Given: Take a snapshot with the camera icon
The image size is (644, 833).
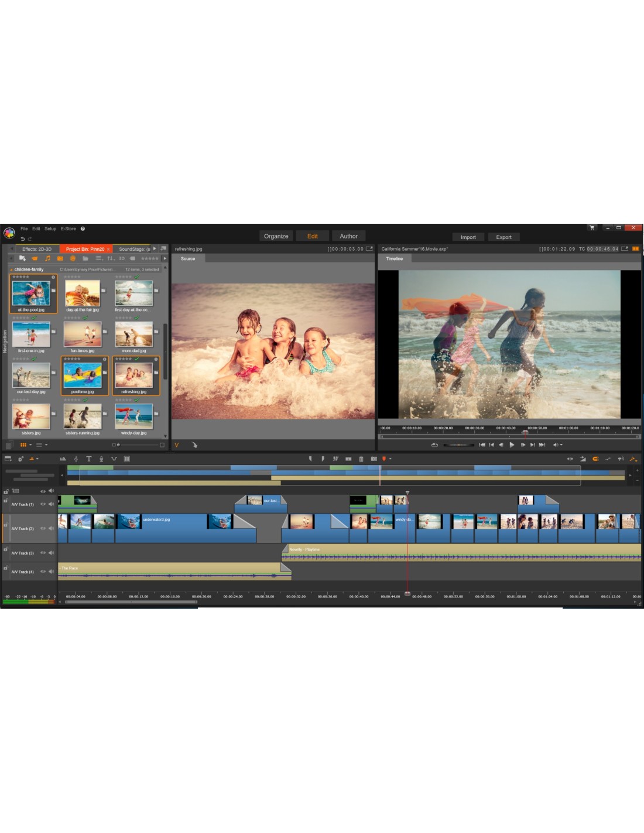Looking at the screenshot, I should [374, 459].
